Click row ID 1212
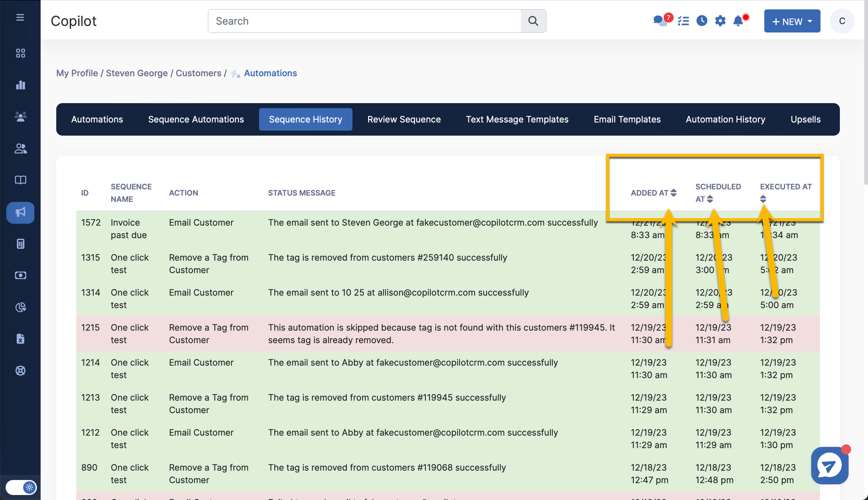Image resolution: width=868 pixels, height=500 pixels. tap(90, 433)
